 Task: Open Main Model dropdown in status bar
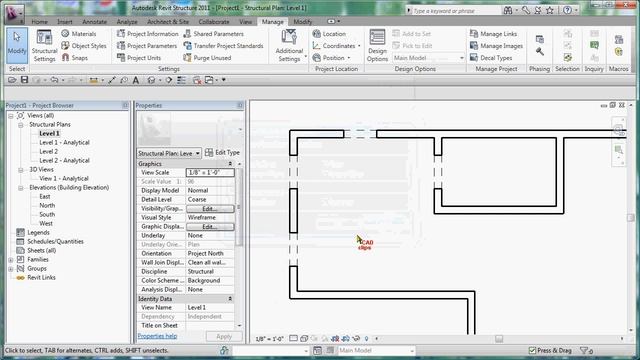(376, 350)
